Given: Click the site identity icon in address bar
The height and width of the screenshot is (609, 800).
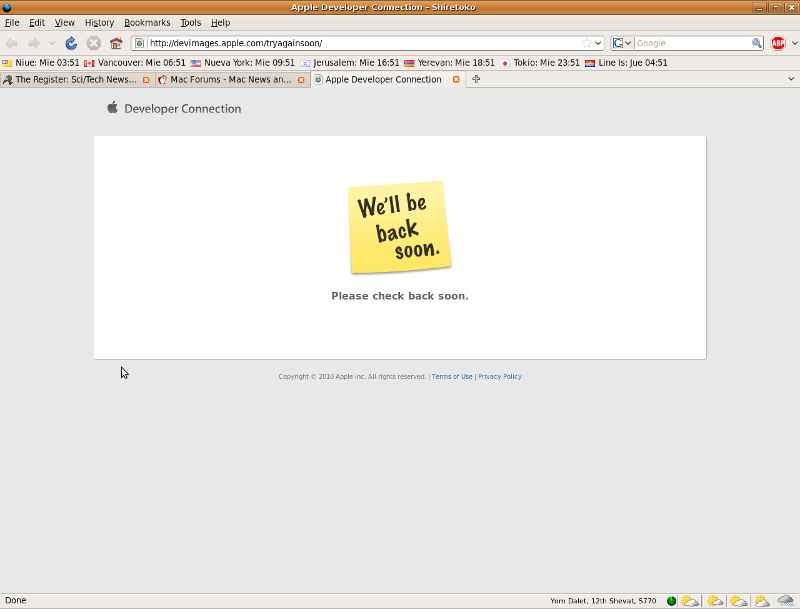Looking at the screenshot, I should point(139,43).
